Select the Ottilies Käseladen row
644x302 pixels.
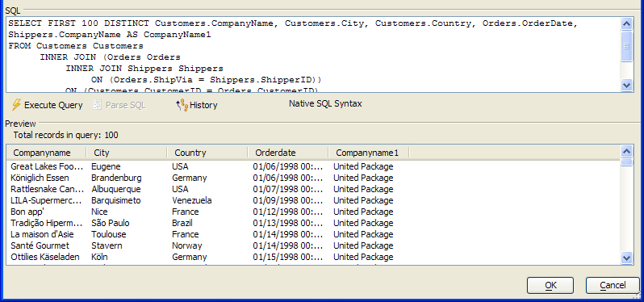point(313,258)
